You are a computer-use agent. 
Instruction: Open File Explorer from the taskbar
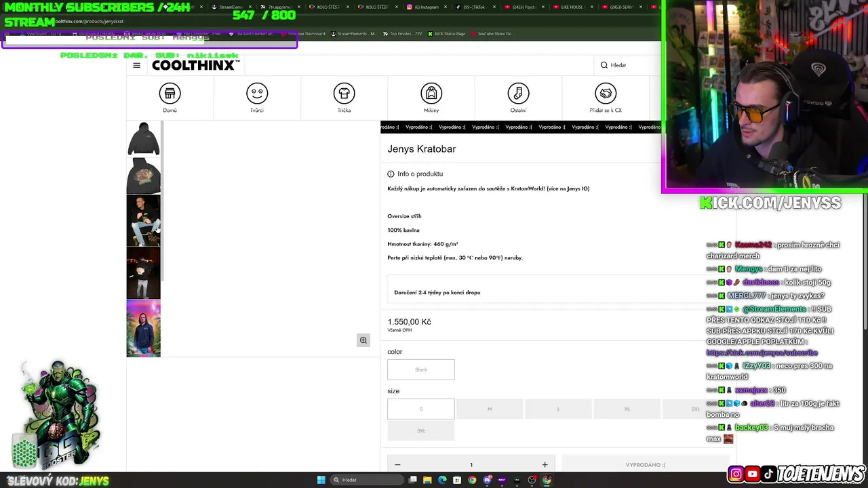point(427,480)
